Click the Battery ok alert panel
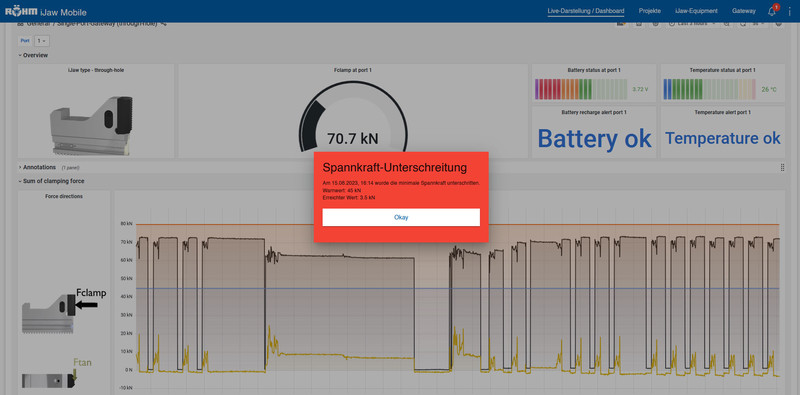 coord(594,133)
